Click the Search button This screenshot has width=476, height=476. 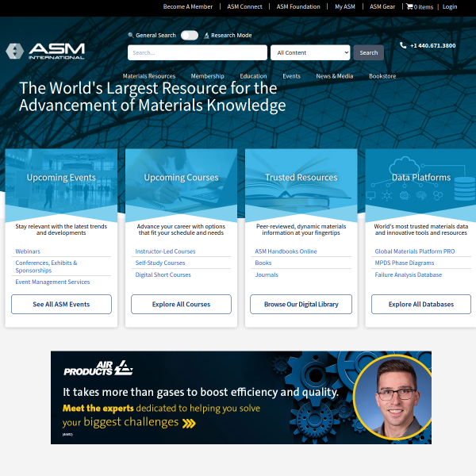[x=369, y=52]
